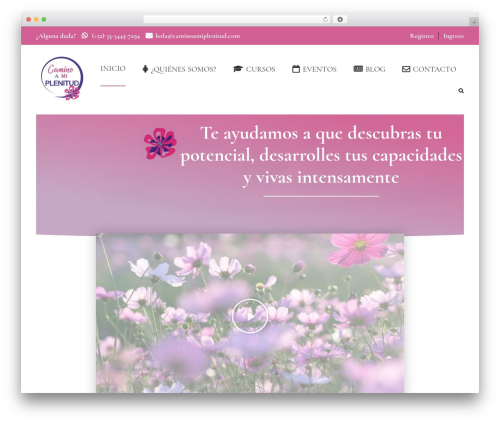Screen dimensions: 500x423
Task: Click the ¿Alguna duda? text
Action: tap(56, 36)
